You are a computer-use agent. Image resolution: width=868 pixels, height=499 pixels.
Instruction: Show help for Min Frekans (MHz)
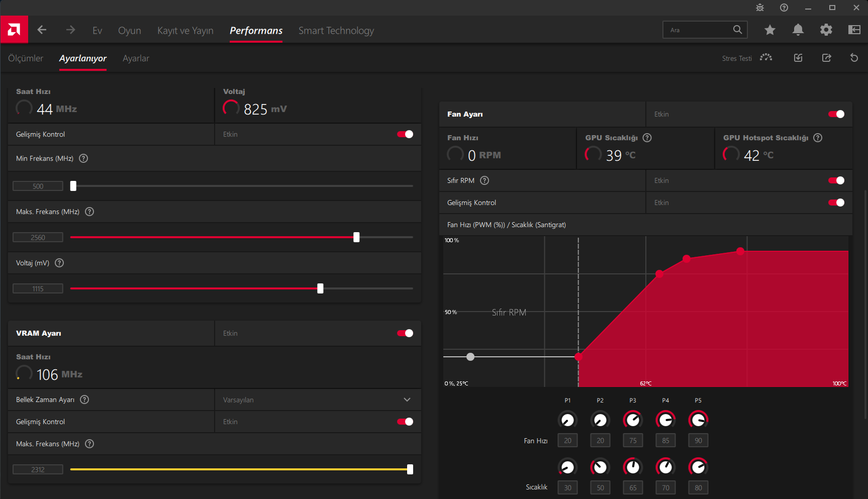[x=83, y=158]
